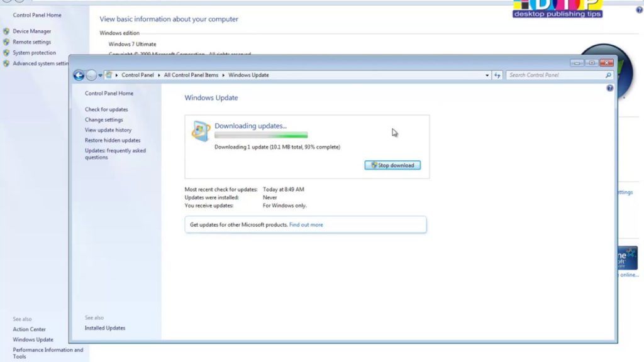Click the System protection shield icon
The image size is (644, 362).
tap(8, 53)
